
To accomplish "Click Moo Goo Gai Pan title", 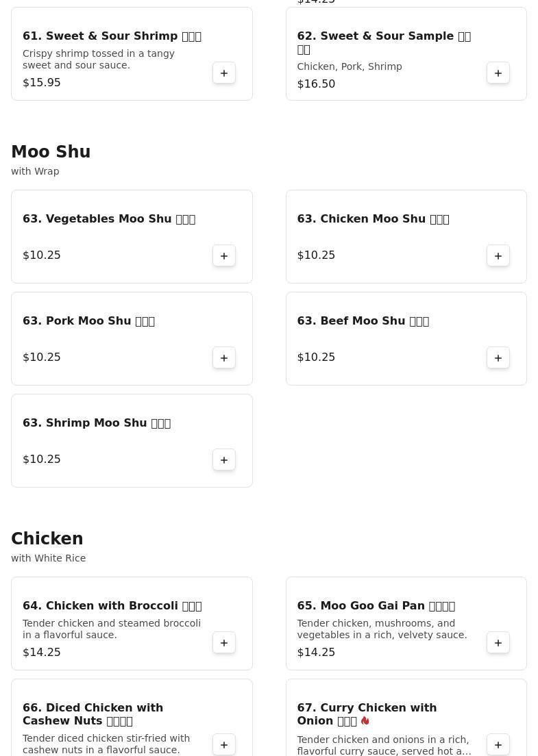I will click(376, 606).
